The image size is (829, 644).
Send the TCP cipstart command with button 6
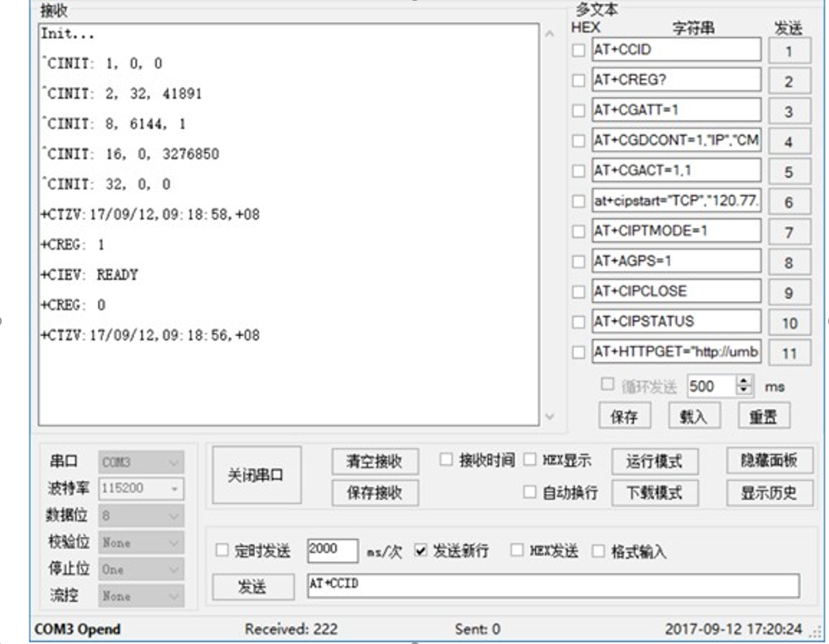click(x=789, y=201)
